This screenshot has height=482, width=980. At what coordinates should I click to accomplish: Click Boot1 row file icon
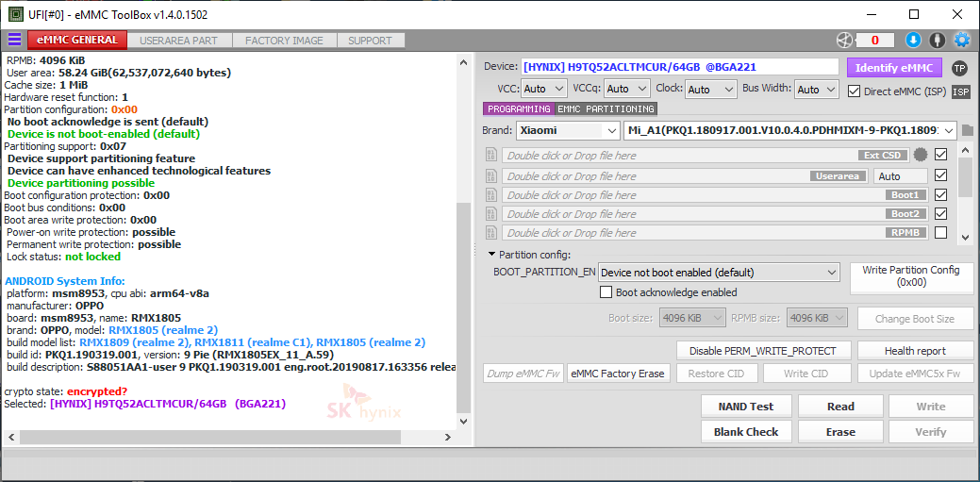(490, 195)
